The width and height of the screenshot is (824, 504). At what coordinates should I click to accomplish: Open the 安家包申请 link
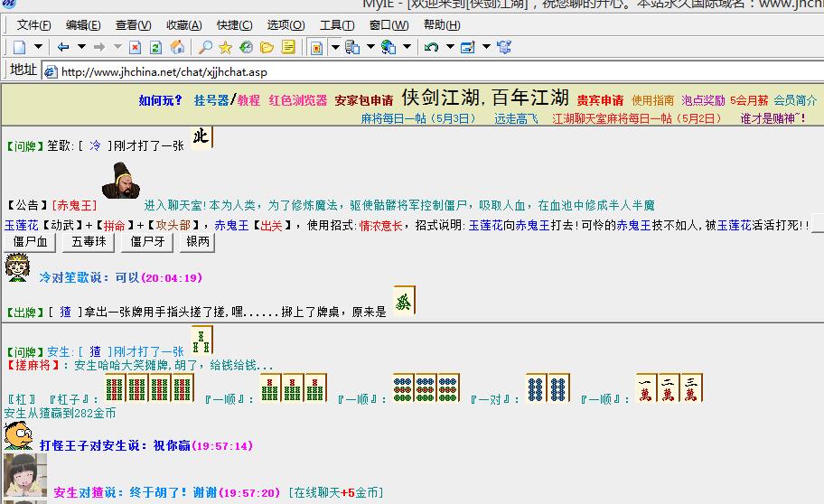pyautogui.click(x=363, y=100)
